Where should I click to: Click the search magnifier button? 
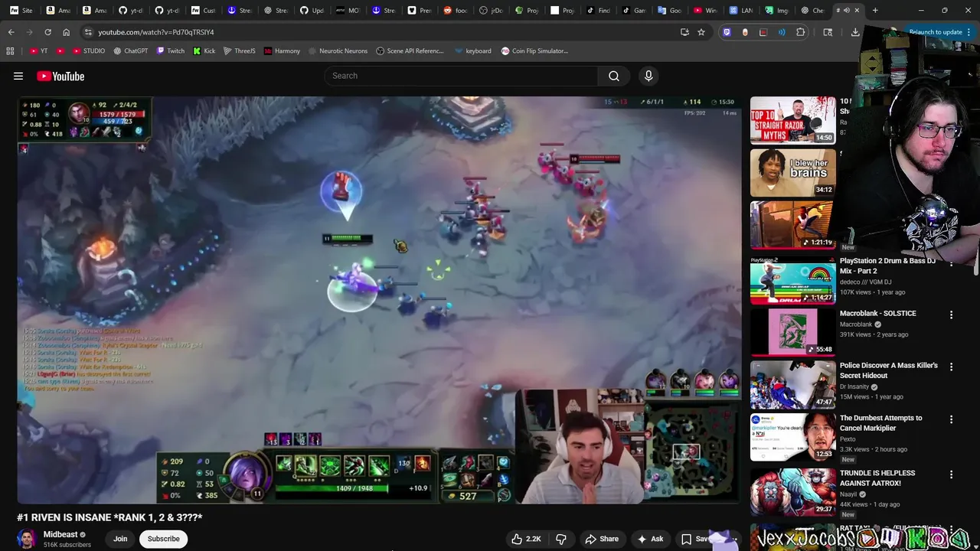614,76
